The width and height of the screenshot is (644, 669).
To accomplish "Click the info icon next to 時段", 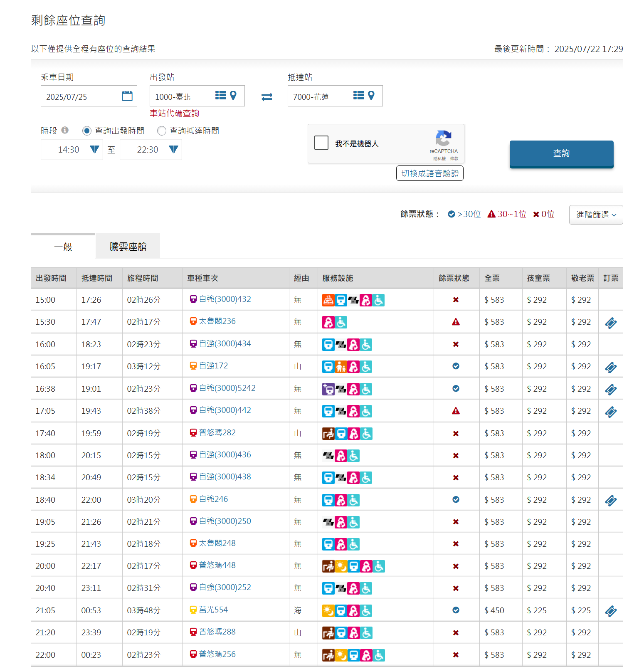I will (x=65, y=130).
